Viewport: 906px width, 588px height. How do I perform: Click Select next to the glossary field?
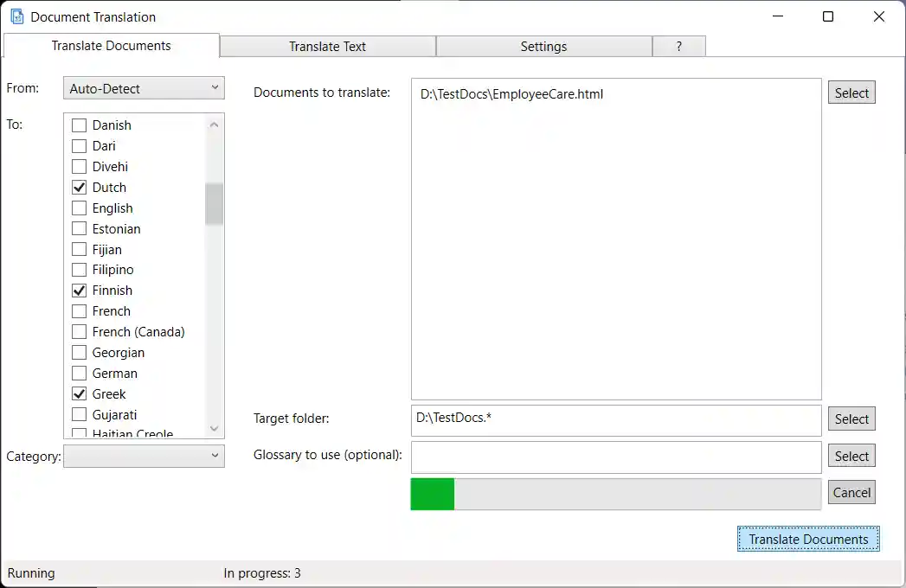pyautogui.click(x=851, y=456)
